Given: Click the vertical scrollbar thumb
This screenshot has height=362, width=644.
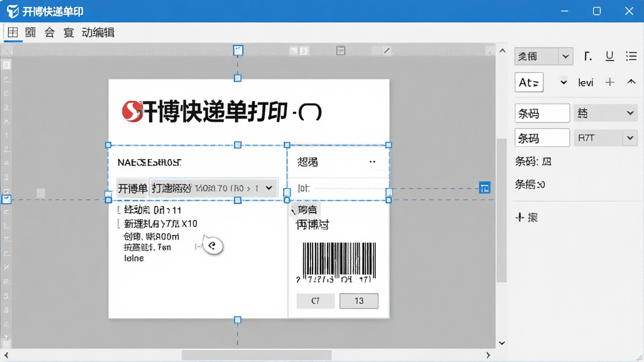Looking at the screenshot, I should (x=501, y=211).
